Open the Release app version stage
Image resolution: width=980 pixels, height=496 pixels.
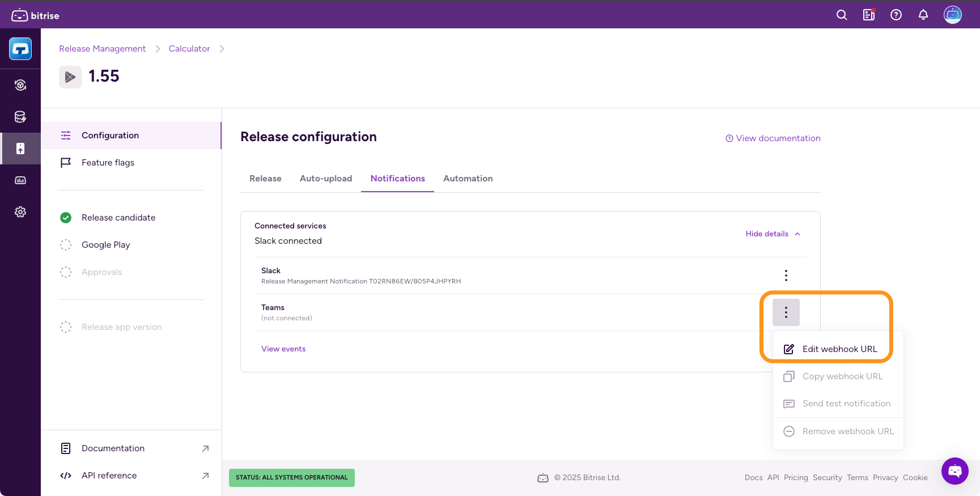[131, 327]
